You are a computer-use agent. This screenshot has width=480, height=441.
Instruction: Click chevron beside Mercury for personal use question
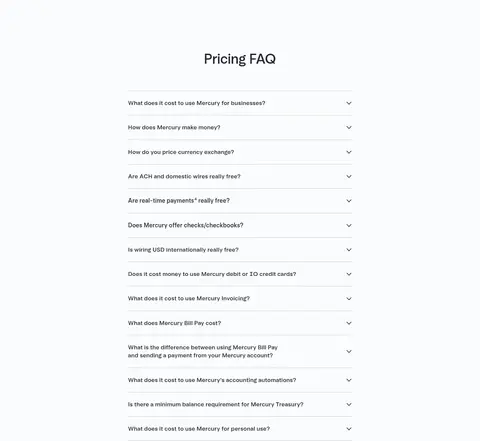click(x=349, y=429)
